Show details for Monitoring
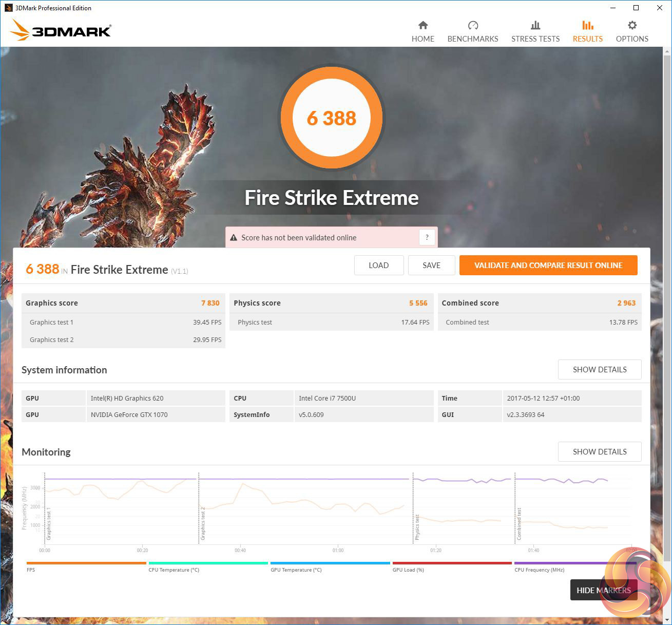Viewport: 672px width, 625px height. click(600, 452)
